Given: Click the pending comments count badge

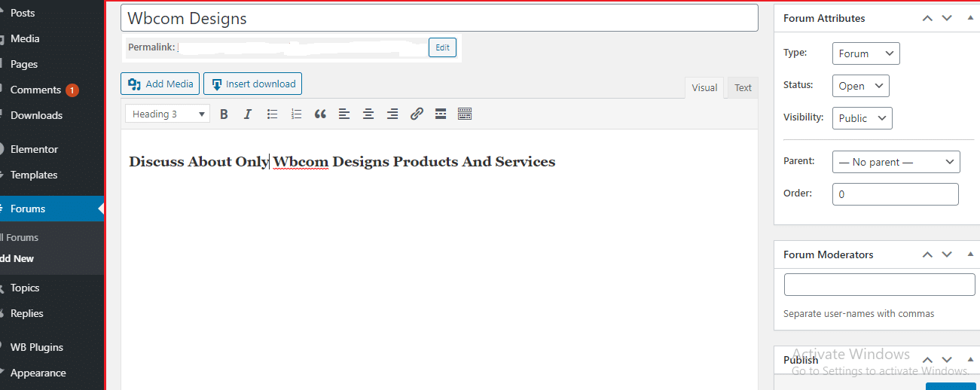Looking at the screenshot, I should (72, 90).
